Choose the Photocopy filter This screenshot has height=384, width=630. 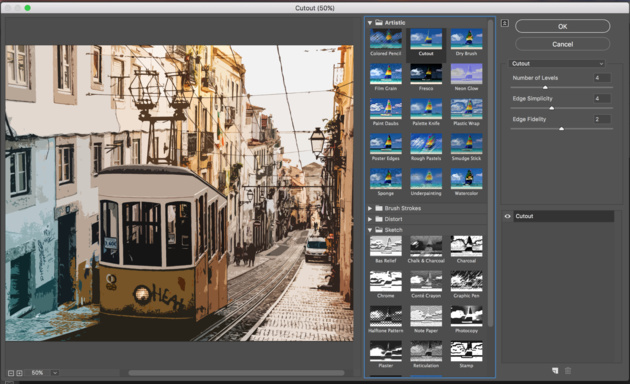pos(466,316)
